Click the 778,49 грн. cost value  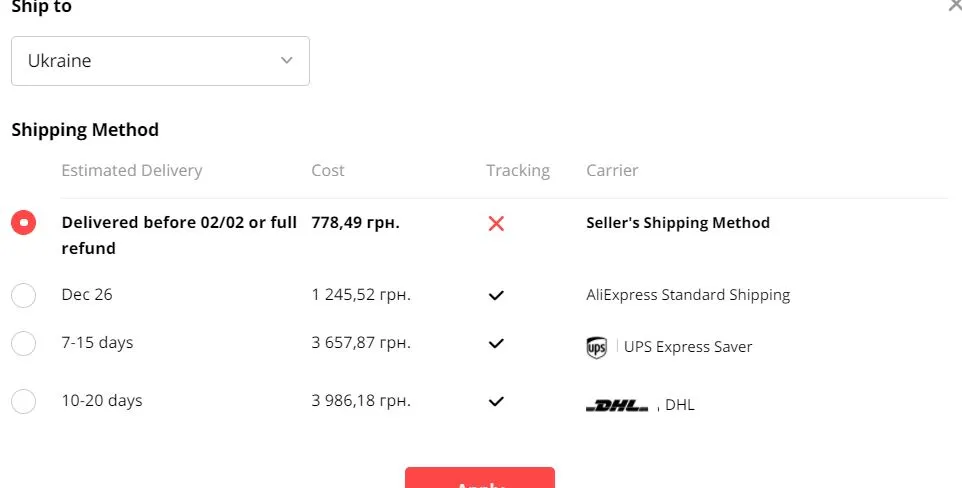pos(355,222)
